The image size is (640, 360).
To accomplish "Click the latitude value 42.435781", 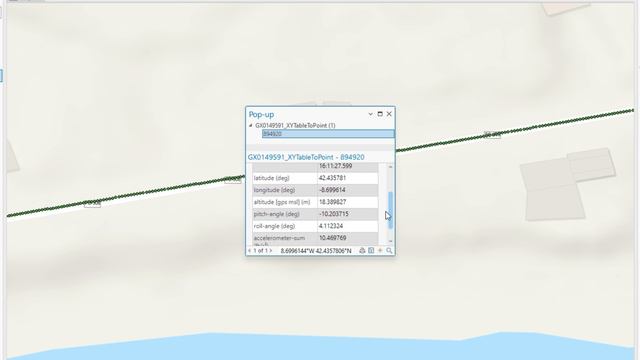I will coord(332,178).
